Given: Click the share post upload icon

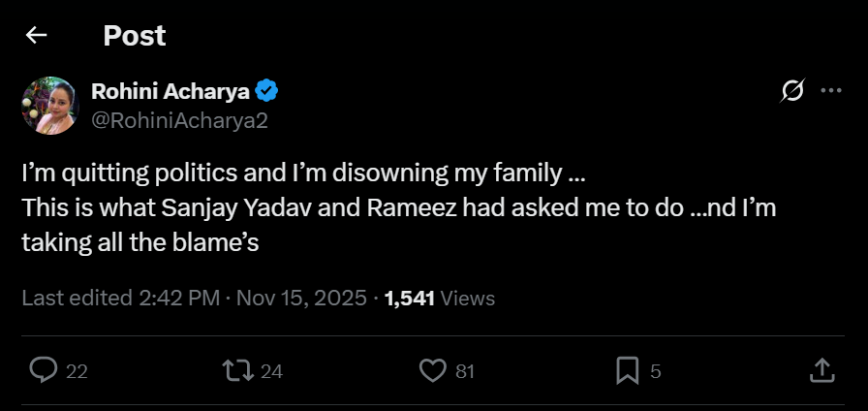Looking at the screenshot, I should pos(821,369).
